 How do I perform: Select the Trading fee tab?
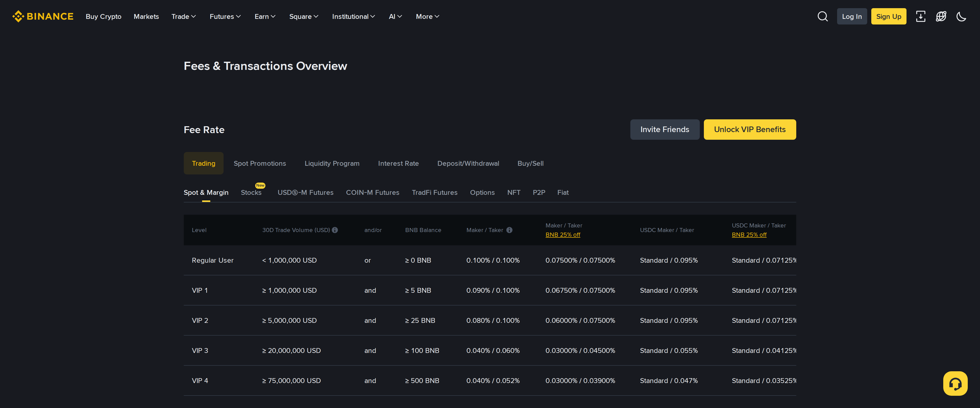(x=204, y=163)
